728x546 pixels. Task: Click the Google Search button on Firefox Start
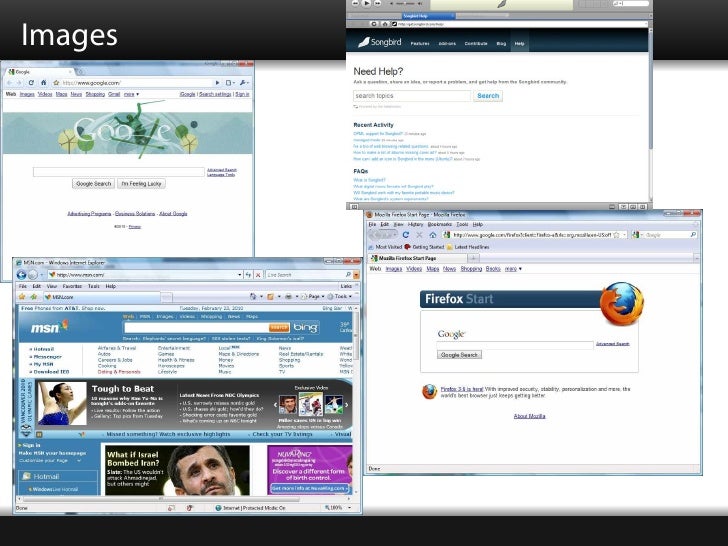pyautogui.click(x=459, y=355)
